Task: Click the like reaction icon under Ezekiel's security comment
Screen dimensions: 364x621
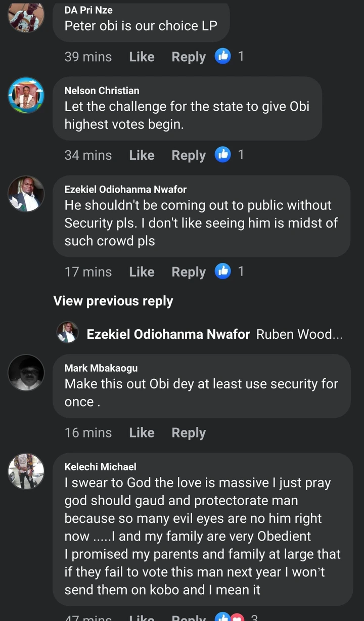Action: click(223, 271)
